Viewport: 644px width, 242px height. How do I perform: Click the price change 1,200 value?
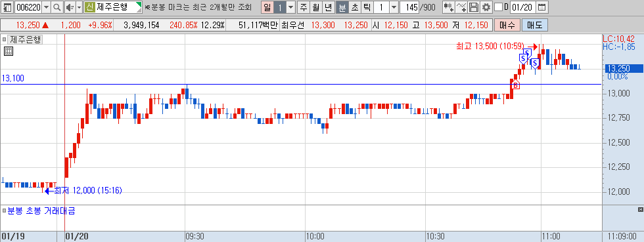point(71,25)
